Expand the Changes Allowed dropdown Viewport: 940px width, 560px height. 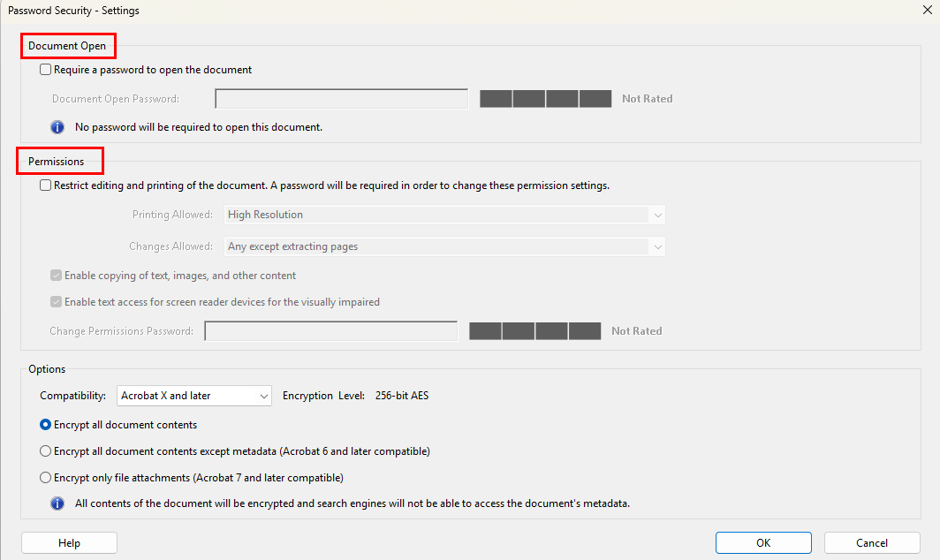(x=656, y=246)
